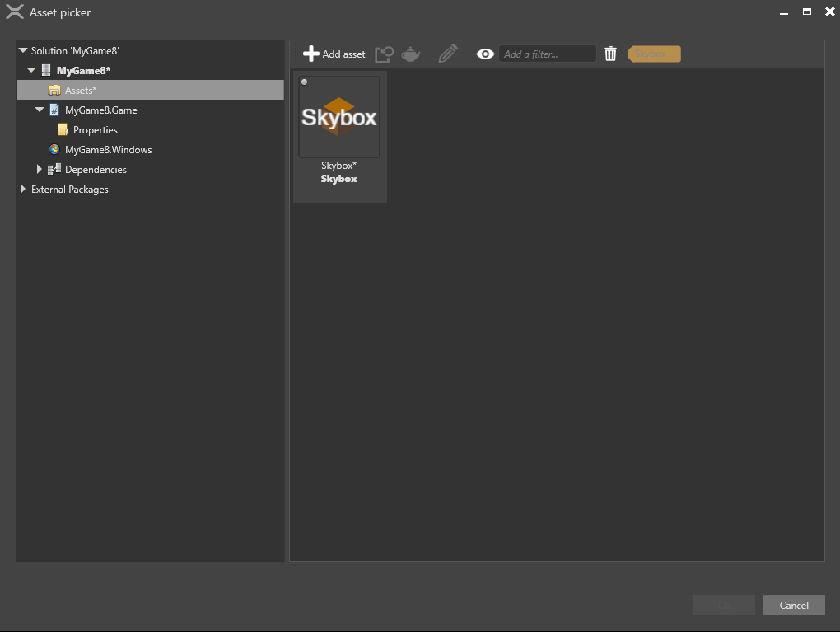
Task: Collapse the MyGame8.Game project node
Action: (x=39, y=110)
